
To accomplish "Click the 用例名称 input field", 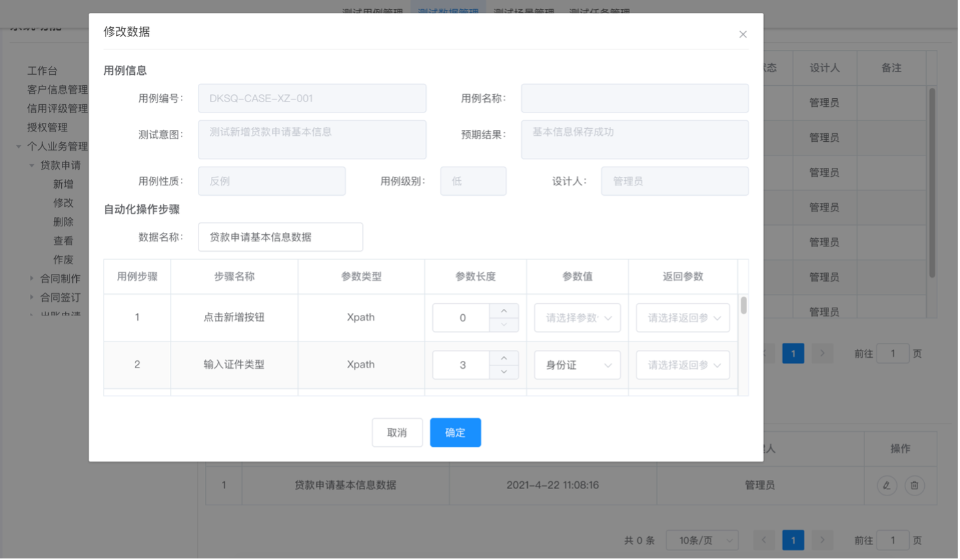I will 634,99.
